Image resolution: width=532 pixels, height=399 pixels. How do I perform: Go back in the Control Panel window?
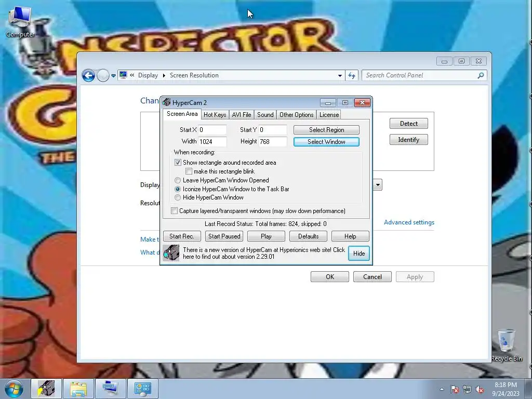(x=88, y=75)
